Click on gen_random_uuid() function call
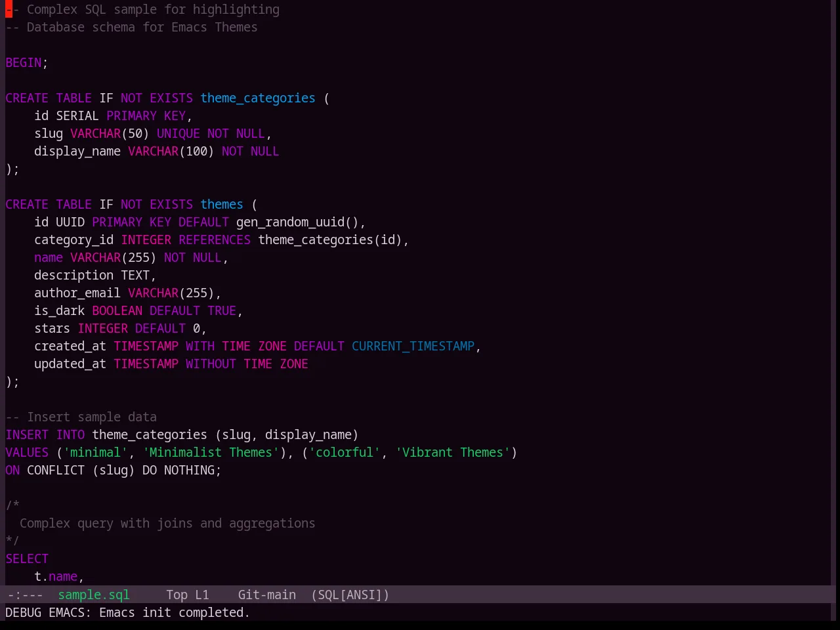This screenshot has width=840, height=630. pyautogui.click(x=297, y=222)
